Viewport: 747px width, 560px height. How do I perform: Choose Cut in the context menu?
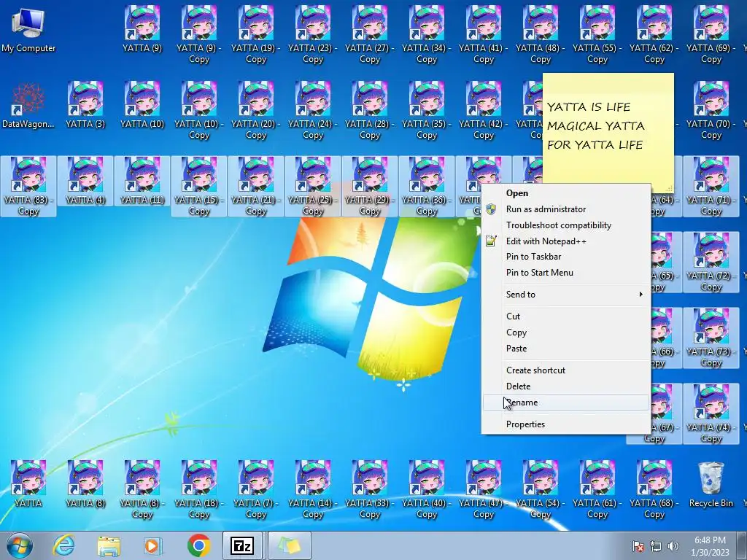coord(566,316)
